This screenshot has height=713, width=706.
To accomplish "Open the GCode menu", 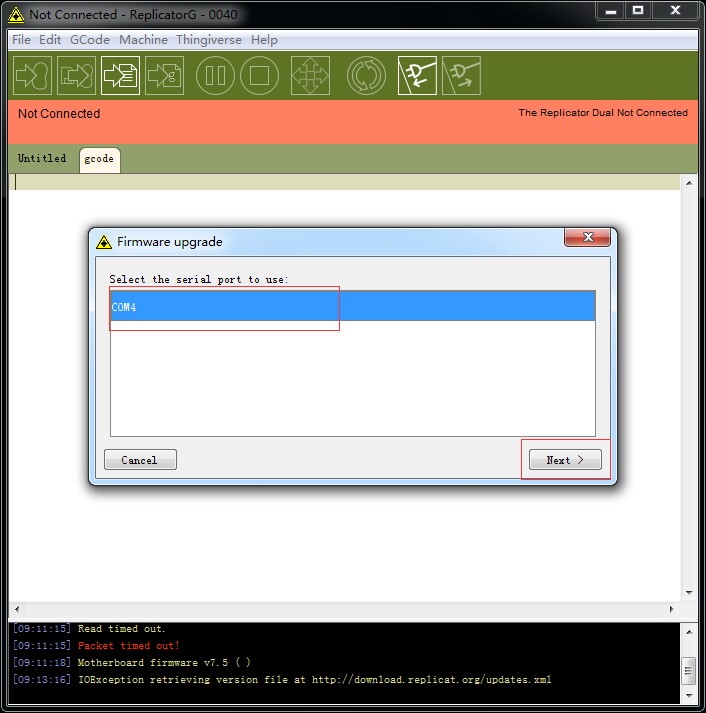I will pos(90,40).
